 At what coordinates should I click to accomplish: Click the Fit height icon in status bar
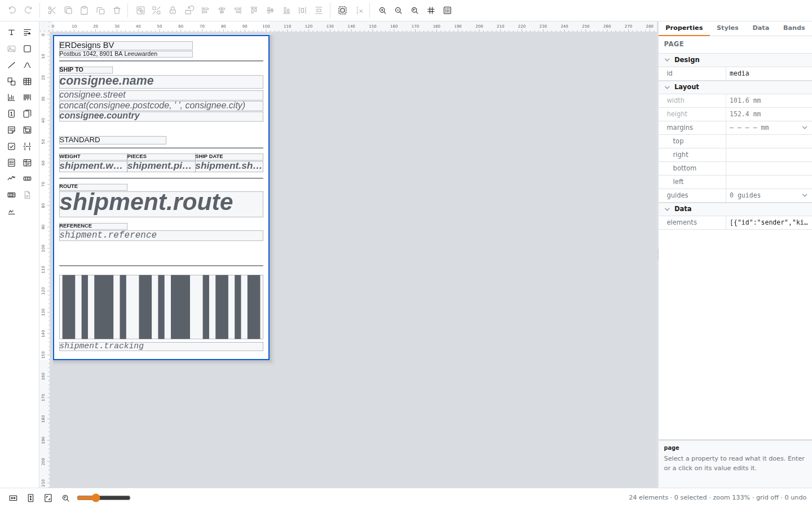pyautogui.click(x=30, y=498)
